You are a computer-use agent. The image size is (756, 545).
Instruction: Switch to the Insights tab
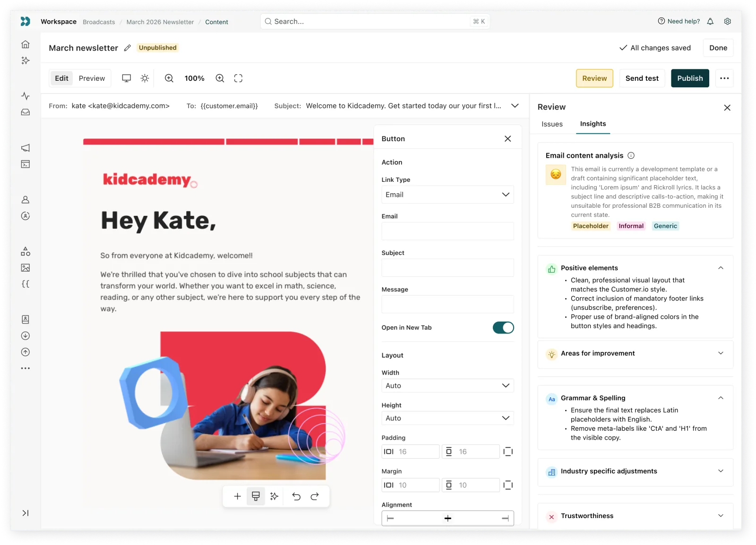(x=593, y=124)
